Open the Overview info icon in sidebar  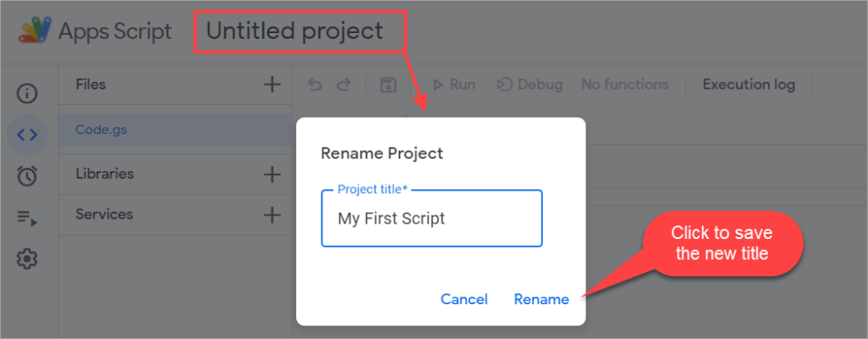click(27, 93)
